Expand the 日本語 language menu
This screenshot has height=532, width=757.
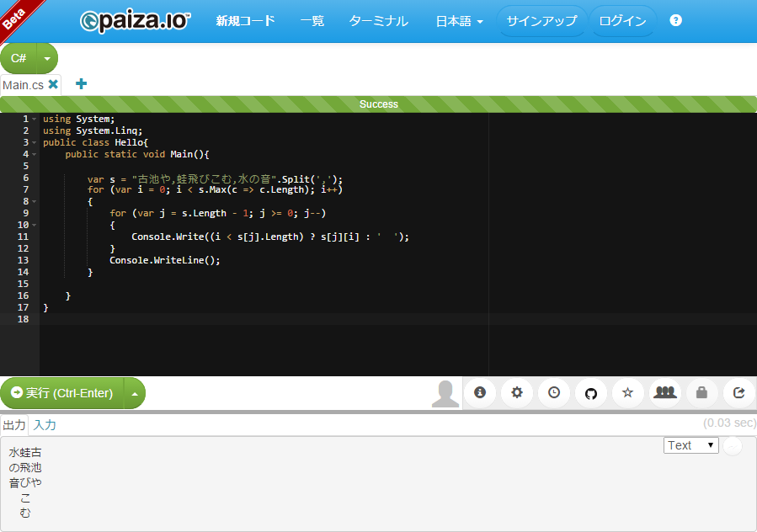459,21
